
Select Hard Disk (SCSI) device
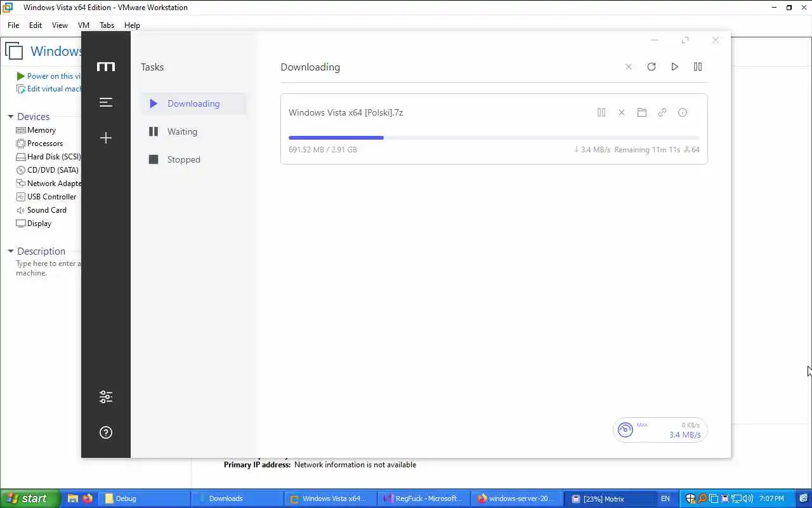coord(48,157)
